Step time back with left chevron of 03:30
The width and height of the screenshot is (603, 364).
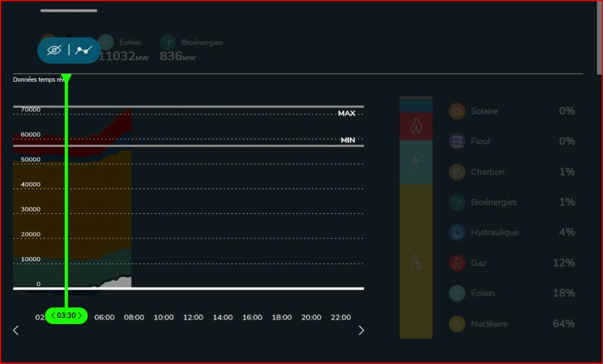[53, 316]
